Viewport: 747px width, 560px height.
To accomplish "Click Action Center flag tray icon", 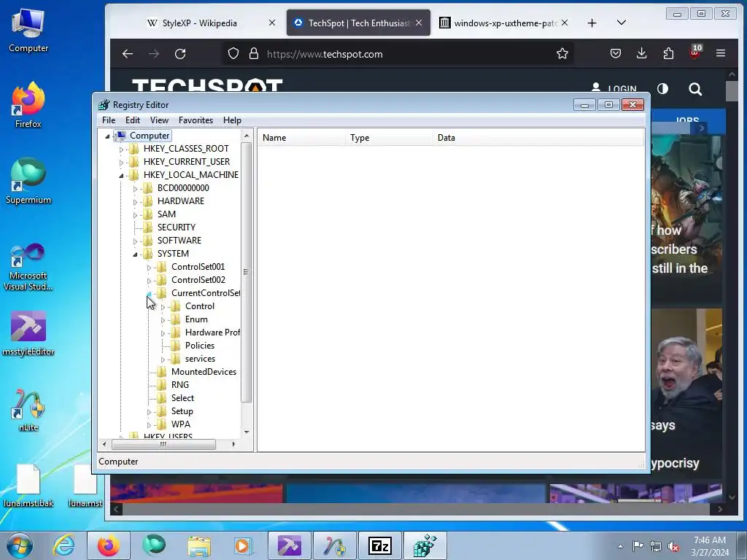I will [638, 545].
